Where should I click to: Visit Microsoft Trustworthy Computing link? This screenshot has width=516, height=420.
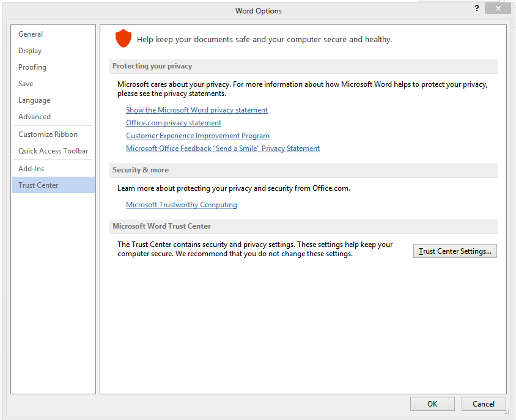point(182,205)
